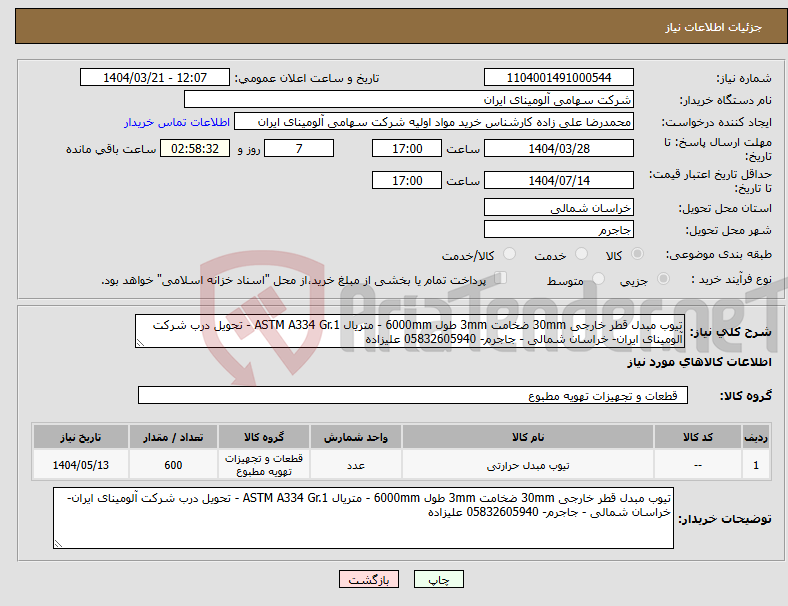Click the کد کالا column header
The width and height of the screenshot is (788, 606).
[x=698, y=437]
